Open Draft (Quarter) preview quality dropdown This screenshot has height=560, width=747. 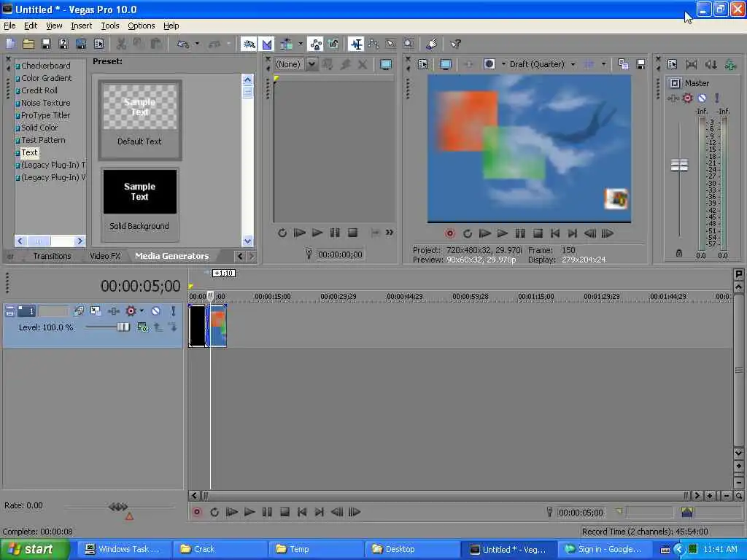(573, 64)
